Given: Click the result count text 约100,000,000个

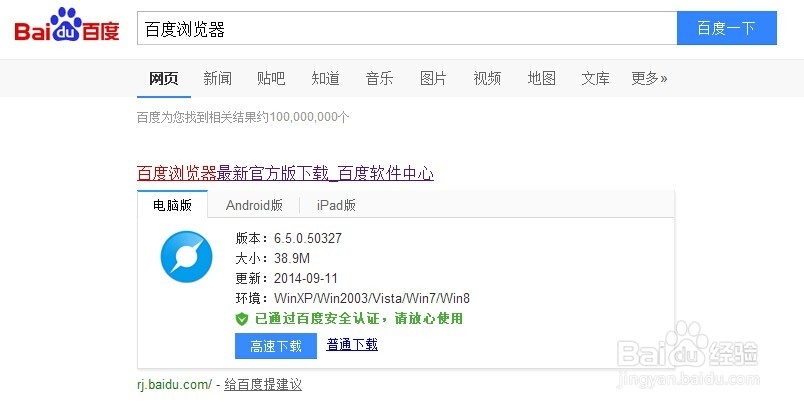Looking at the screenshot, I should [303, 117].
